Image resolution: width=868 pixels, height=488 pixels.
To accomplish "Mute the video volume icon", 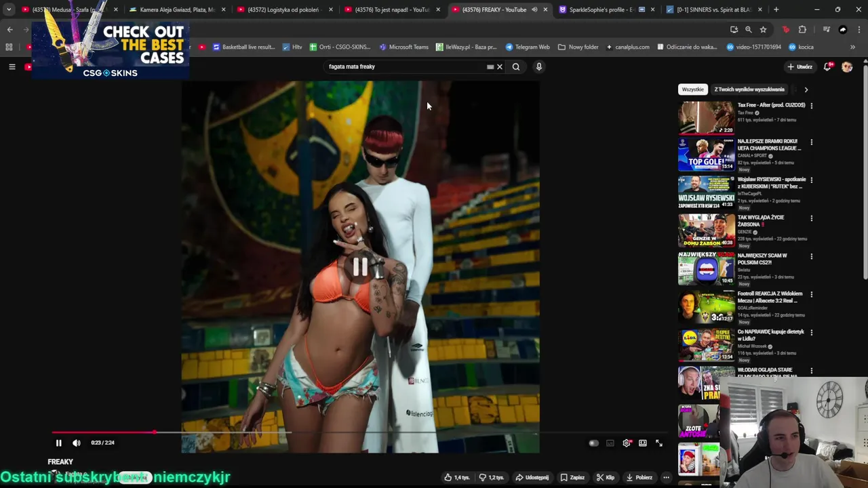I will [76, 443].
